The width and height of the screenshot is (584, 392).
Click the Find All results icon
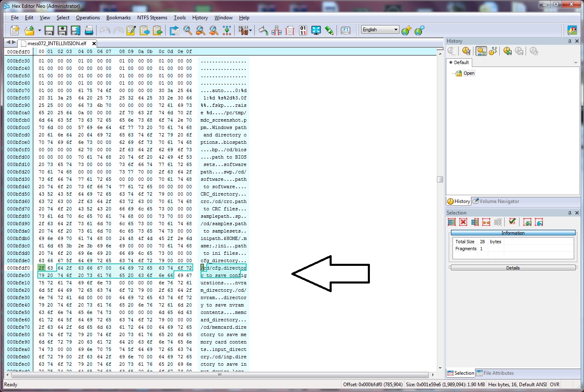click(227, 30)
